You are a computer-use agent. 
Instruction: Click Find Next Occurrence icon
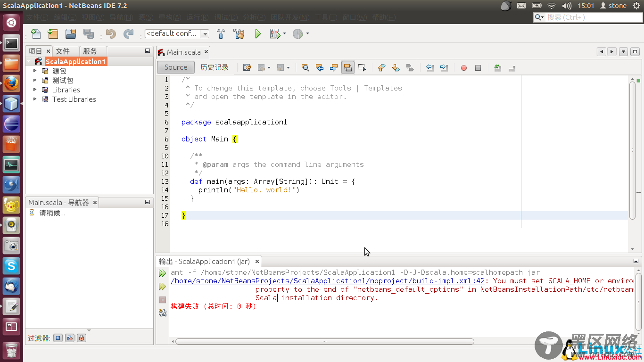(333, 67)
